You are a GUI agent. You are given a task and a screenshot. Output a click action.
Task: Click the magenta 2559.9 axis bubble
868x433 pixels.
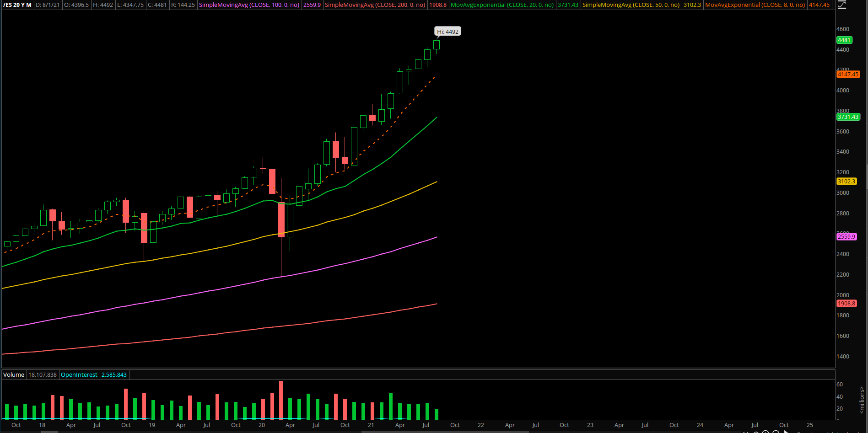pos(846,237)
